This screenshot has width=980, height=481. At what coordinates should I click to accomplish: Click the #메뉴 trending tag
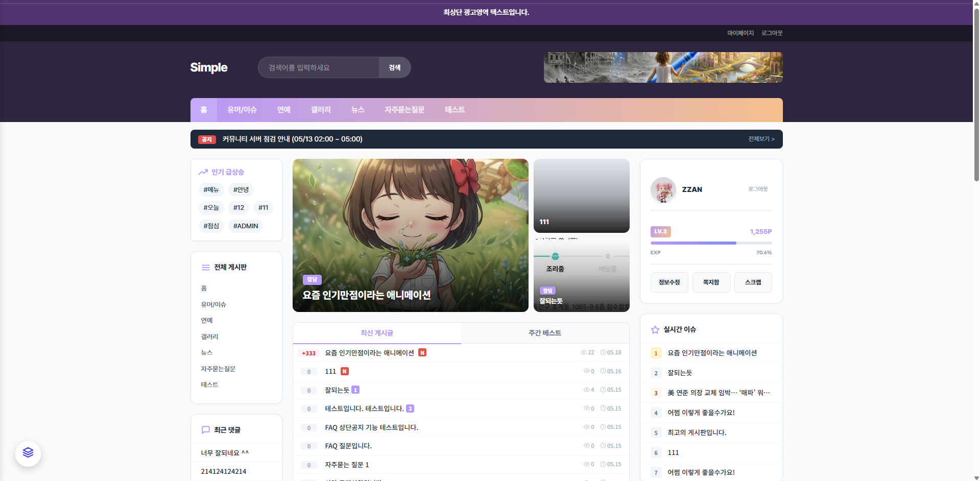(x=211, y=190)
